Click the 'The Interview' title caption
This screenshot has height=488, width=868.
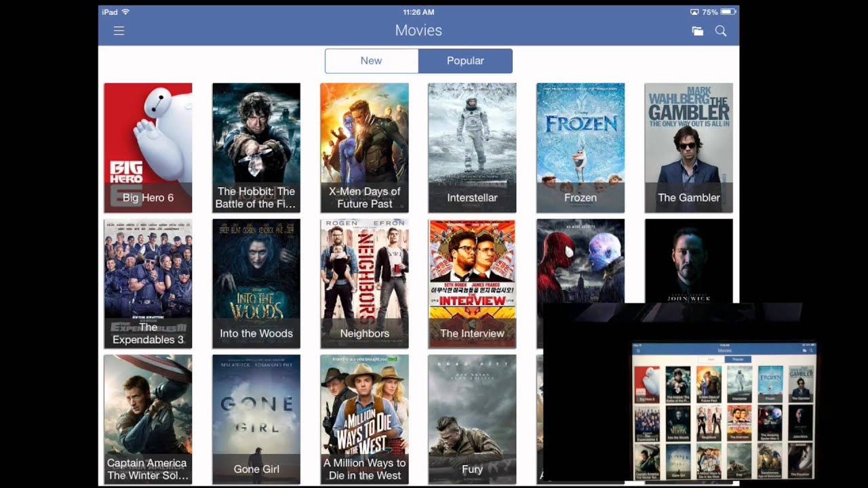pyautogui.click(x=472, y=333)
